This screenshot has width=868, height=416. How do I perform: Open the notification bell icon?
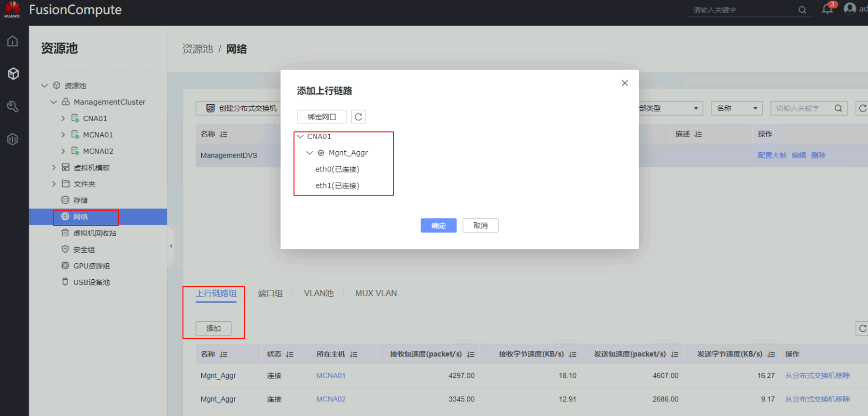(x=827, y=9)
